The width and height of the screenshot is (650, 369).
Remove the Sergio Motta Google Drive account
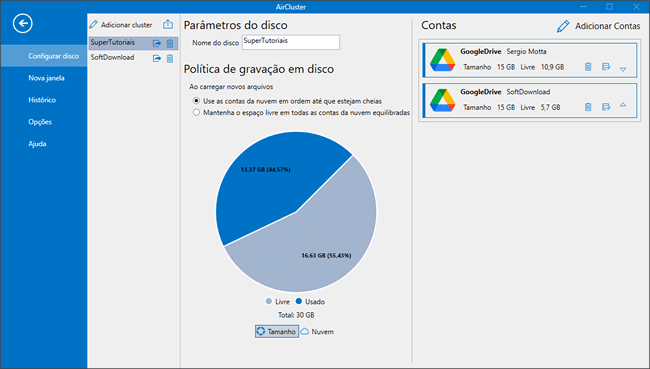[x=588, y=67]
